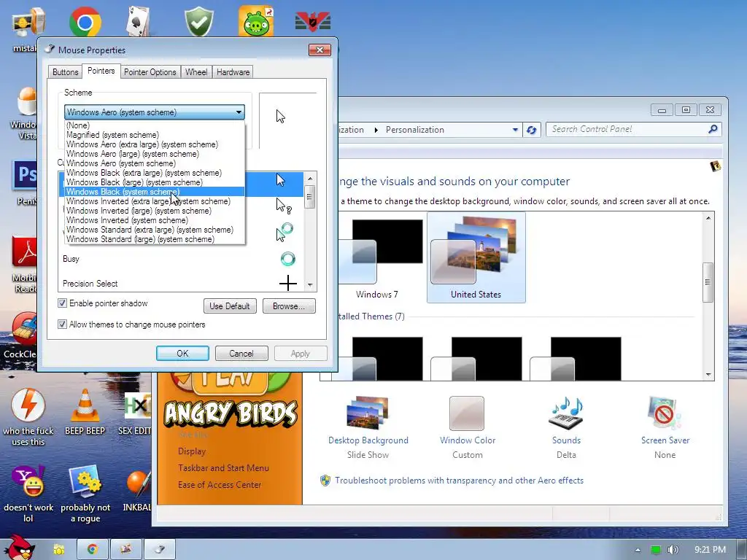747x560 pixels.
Task: Open the Scheme dropdown arrow
Action: tap(239, 112)
